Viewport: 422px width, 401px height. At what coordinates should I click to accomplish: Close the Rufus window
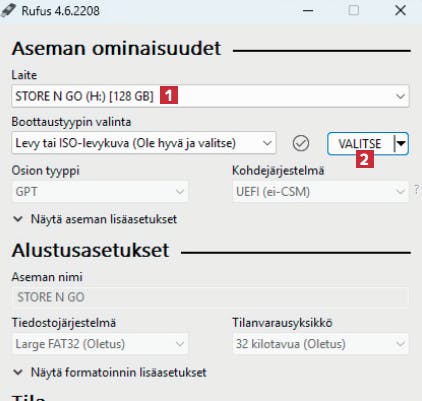[x=400, y=10]
